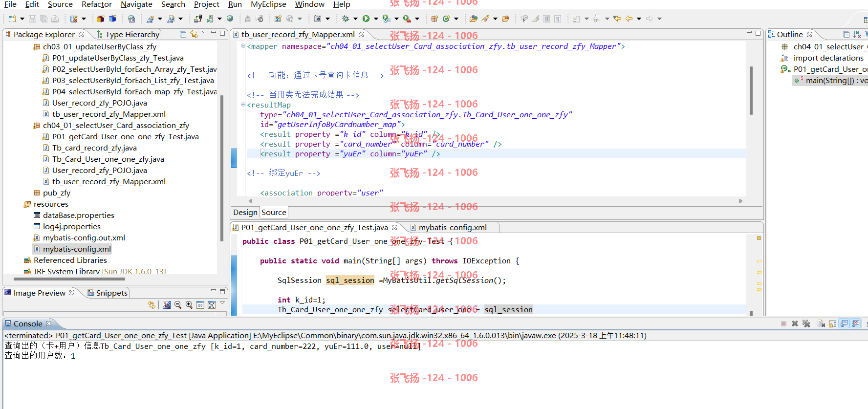Click the Open Web Browser globe icon
868x409 pixels.
[230, 19]
